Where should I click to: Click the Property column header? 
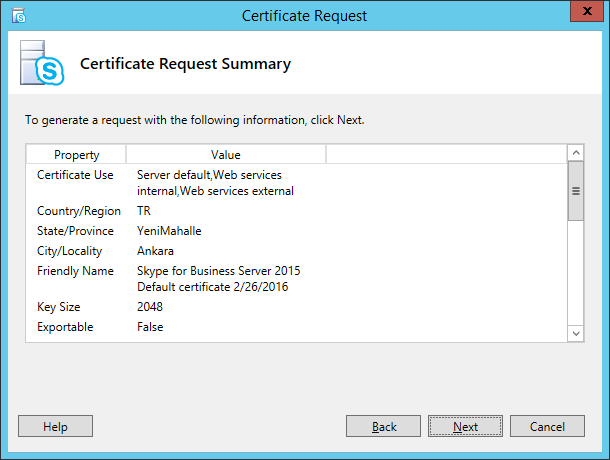click(76, 155)
